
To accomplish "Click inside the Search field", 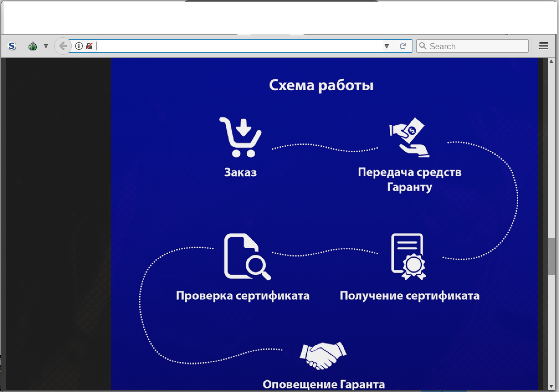I will [476, 46].
